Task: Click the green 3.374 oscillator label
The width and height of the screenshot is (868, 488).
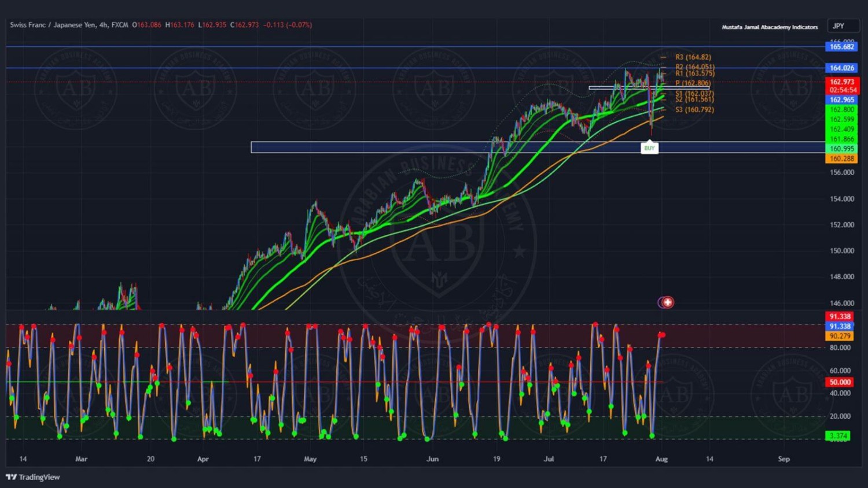Action: (x=838, y=436)
